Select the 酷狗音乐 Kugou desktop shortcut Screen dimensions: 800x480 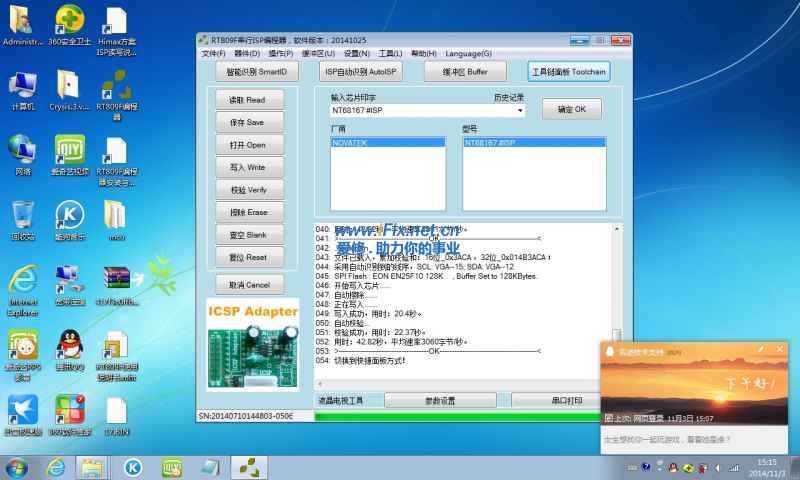point(70,220)
